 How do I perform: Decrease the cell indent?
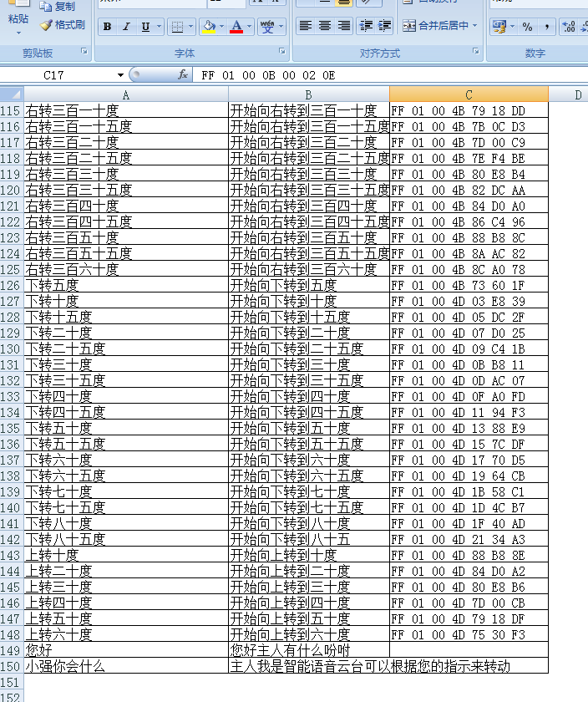tap(366, 26)
